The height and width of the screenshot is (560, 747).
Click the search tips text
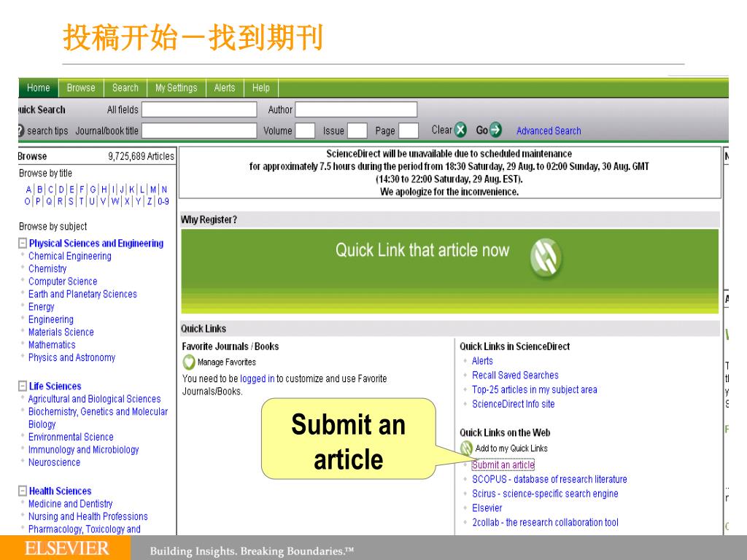[x=47, y=131]
